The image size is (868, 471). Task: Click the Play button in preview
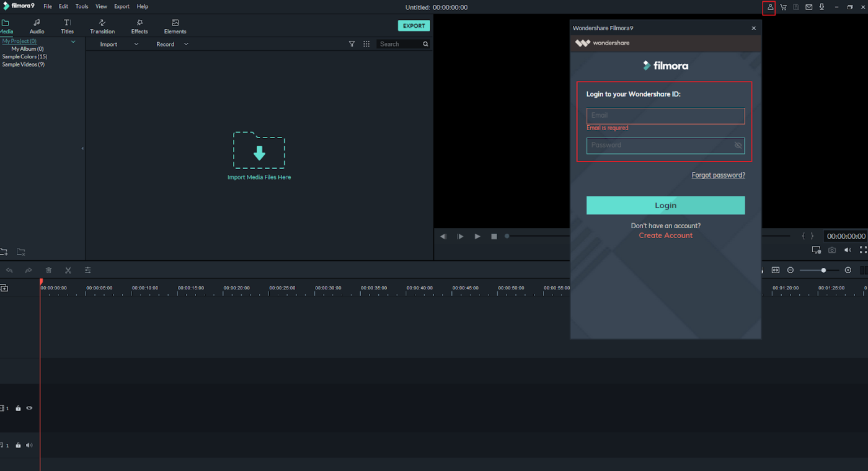477,236
